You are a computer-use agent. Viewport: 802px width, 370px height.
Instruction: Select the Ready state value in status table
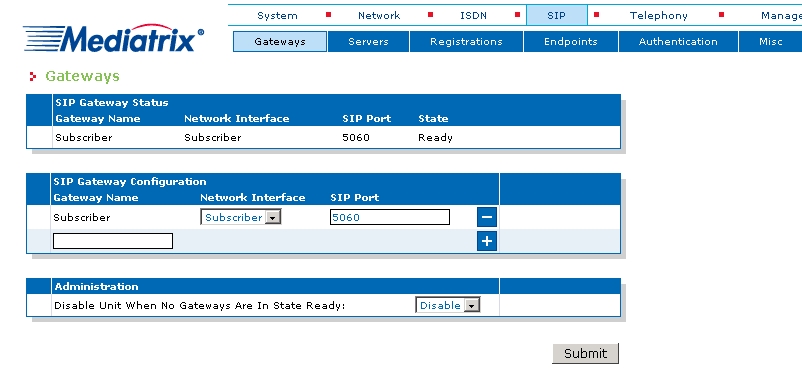[435, 138]
